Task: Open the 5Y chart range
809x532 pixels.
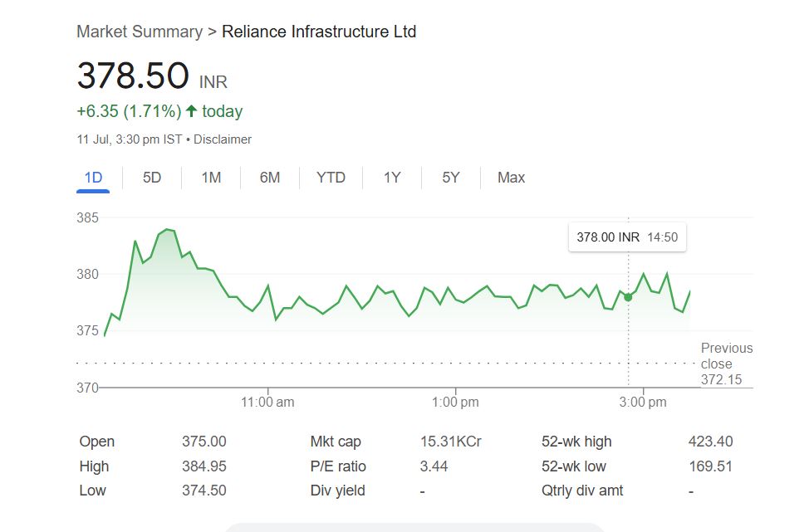Action: tap(450, 178)
